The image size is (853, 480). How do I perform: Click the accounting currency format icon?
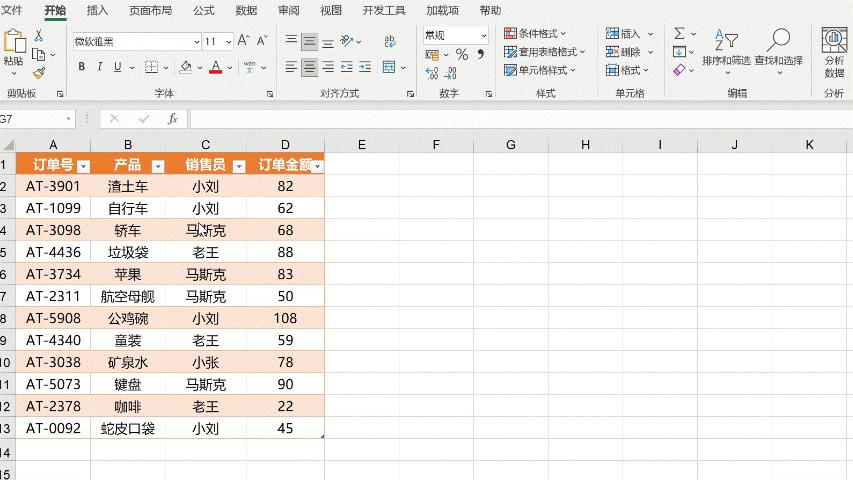[x=432, y=54]
